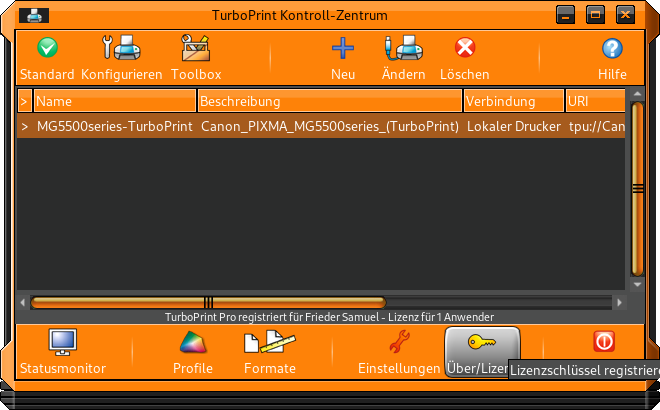Sort by Beschreibung column header
This screenshot has height=410, width=660.
pos(329,101)
